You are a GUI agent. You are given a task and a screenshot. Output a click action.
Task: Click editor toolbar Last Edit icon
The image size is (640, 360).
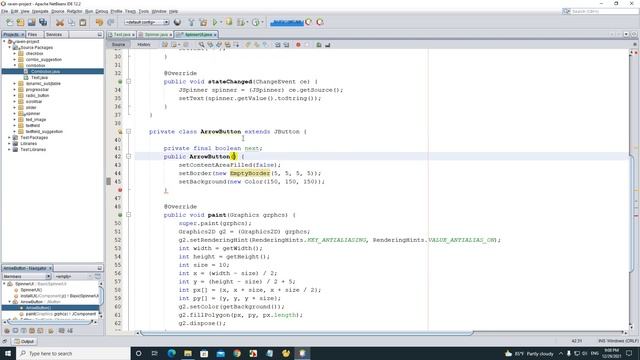click(165, 44)
